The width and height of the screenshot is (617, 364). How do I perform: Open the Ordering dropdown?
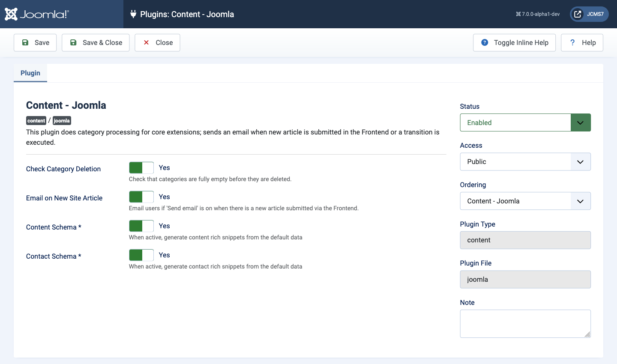click(x=525, y=201)
